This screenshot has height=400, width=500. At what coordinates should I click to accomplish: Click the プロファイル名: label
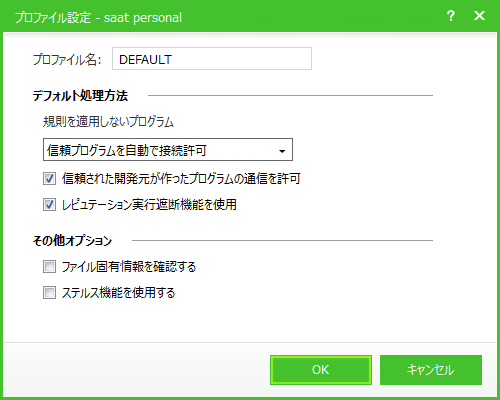coord(67,59)
